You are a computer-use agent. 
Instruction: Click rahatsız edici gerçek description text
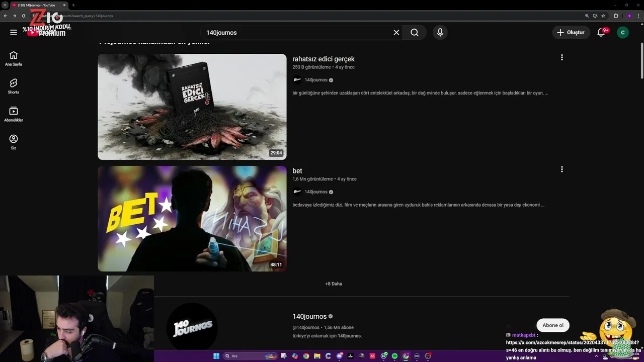tap(421, 93)
